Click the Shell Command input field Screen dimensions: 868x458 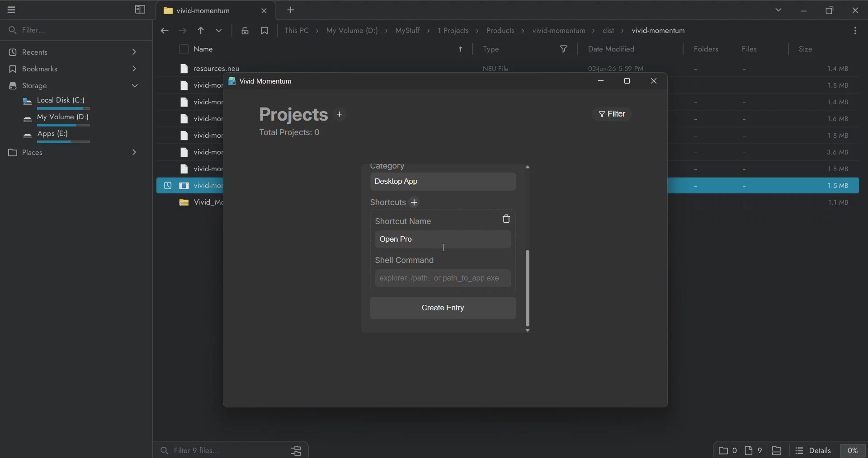click(x=443, y=279)
